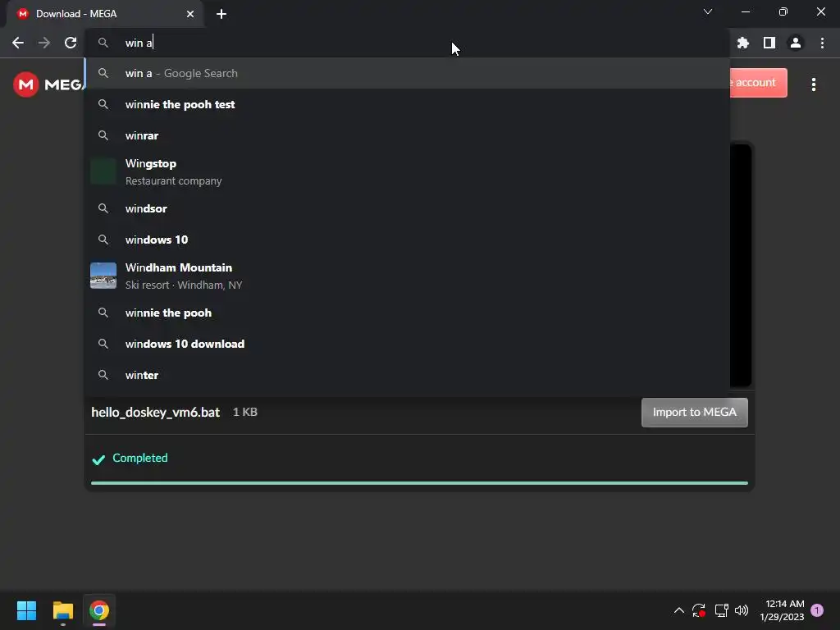Choose the 'winnie the pooh' suggestion
840x630 pixels.
(407, 313)
